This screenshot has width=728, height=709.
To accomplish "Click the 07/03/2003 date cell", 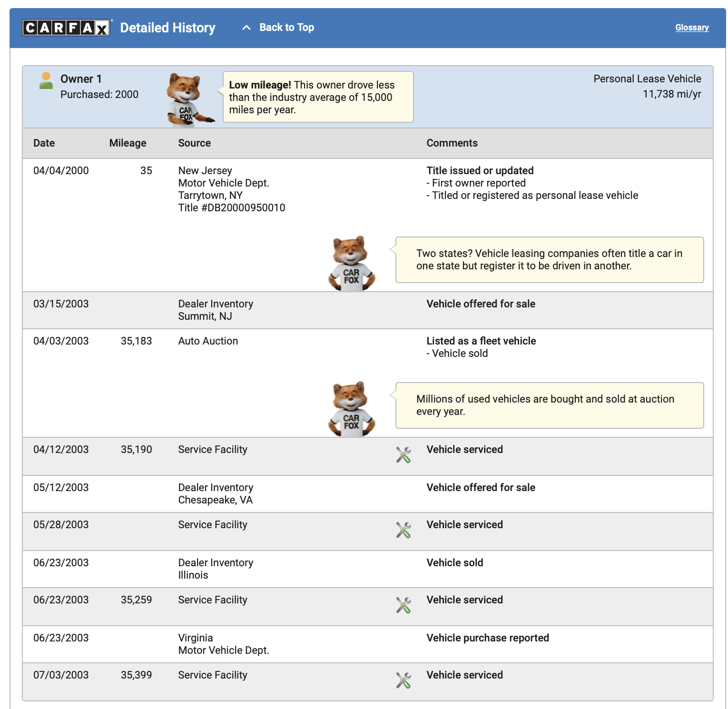I will pyautogui.click(x=61, y=675).
